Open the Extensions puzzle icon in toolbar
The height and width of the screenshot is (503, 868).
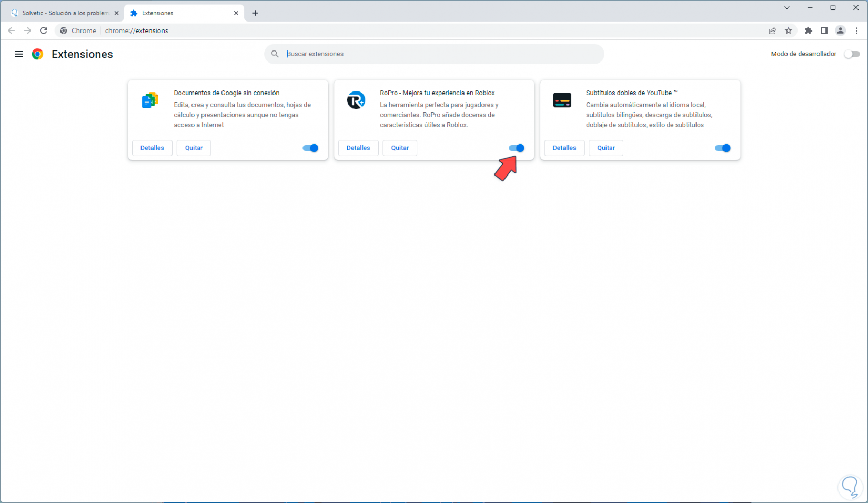click(x=809, y=30)
